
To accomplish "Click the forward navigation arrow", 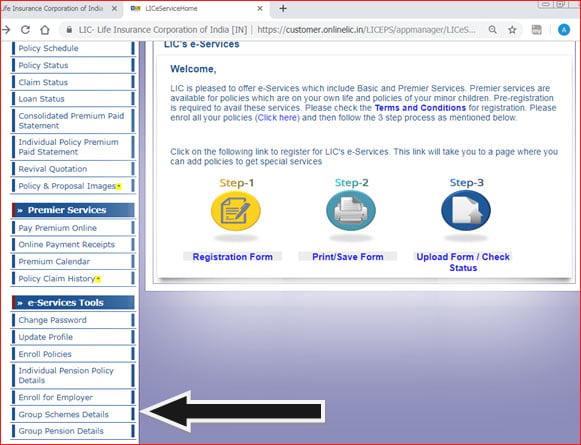I will point(6,30).
